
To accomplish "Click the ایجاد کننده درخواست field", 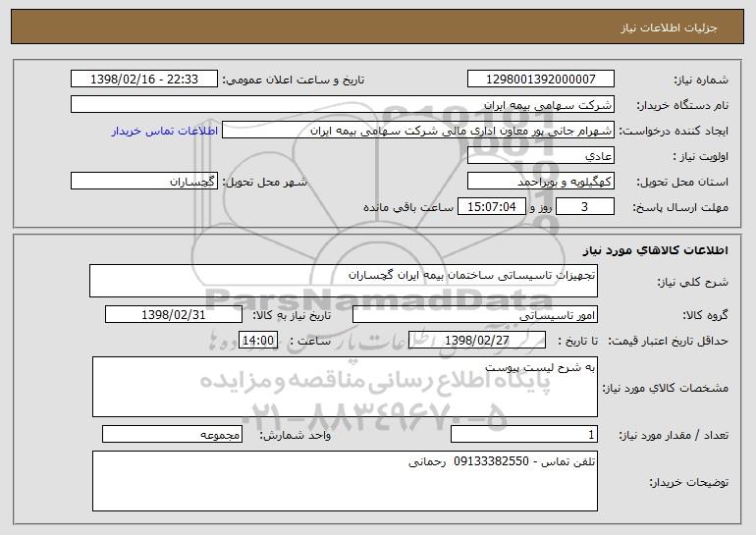I will coord(418,131).
